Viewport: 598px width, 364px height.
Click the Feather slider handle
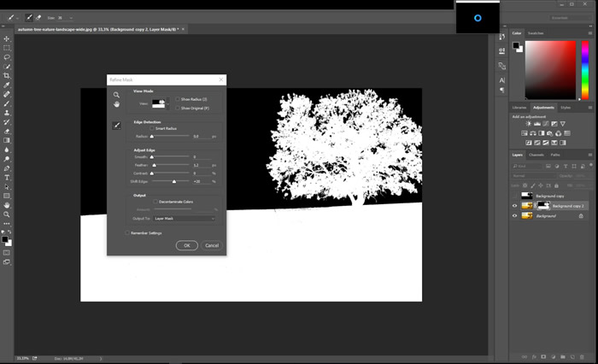pos(154,165)
